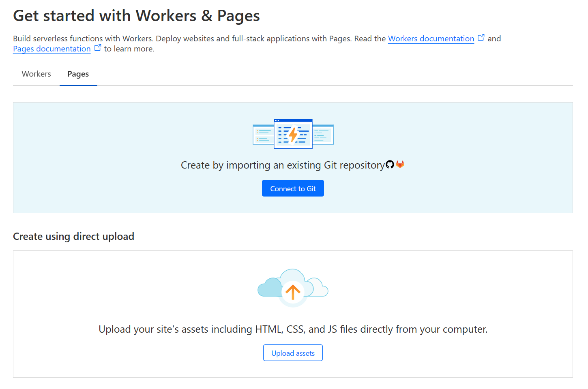This screenshot has width=588, height=389.
Task: Click the cloud upload arrow illustration
Action: coord(293,288)
